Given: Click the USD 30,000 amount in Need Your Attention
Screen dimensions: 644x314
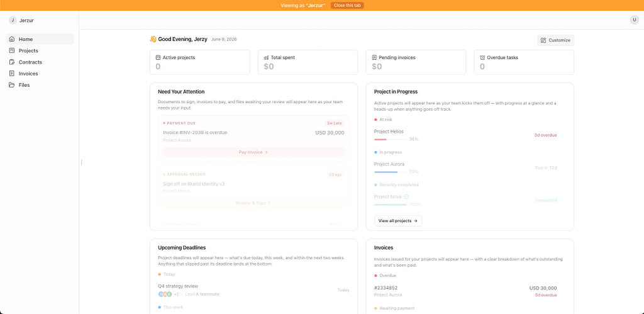Looking at the screenshot, I should pyautogui.click(x=330, y=133).
